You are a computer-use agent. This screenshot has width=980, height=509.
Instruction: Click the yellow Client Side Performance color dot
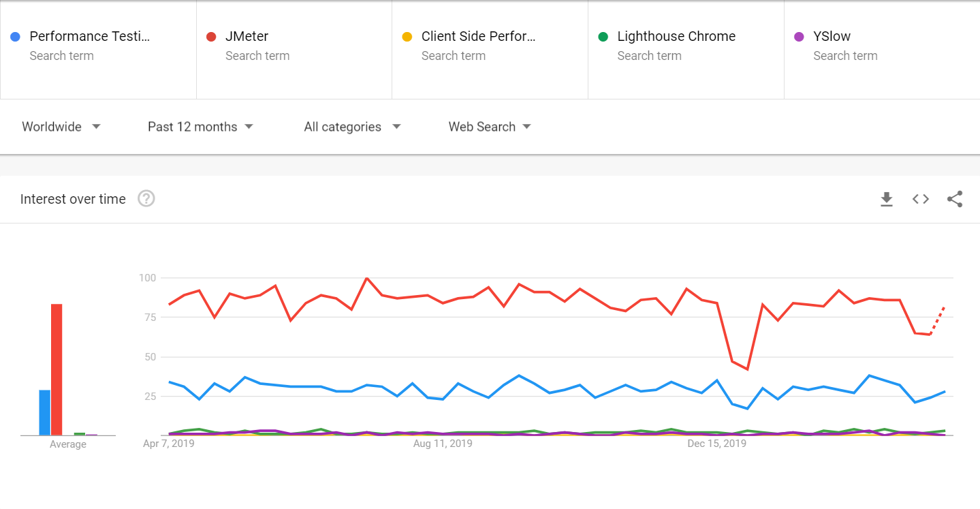[x=407, y=36]
